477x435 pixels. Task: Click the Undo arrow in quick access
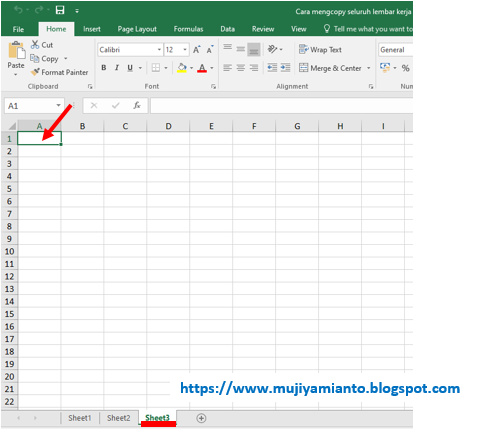click(18, 10)
